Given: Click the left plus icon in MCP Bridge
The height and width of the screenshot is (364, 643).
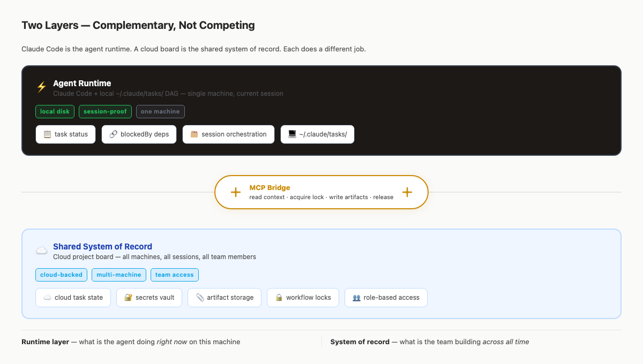Looking at the screenshot, I should pos(235,192).
